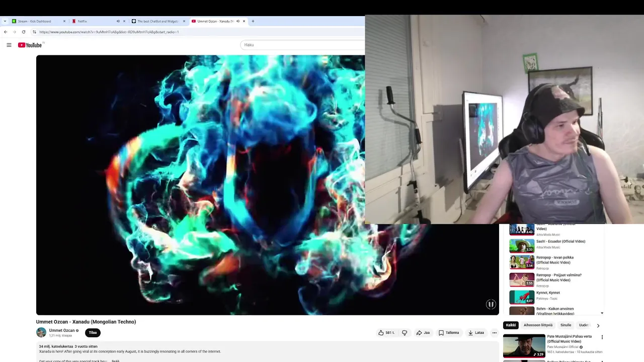Mute the Netflix tab audio icon
The image size is (644, 362).
pos(118,21)
